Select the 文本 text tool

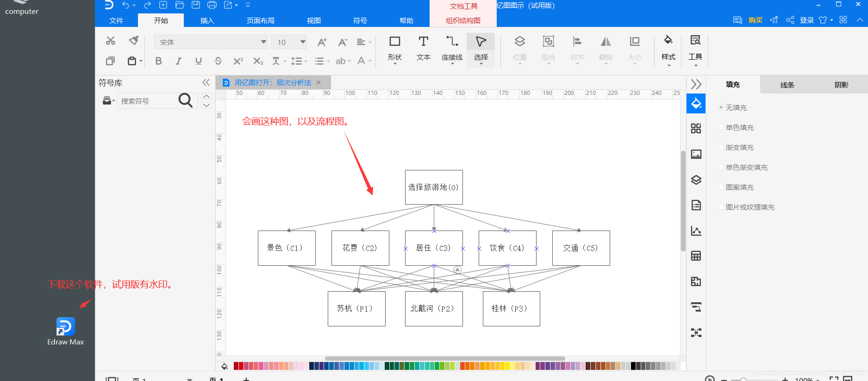(x=424, y=49)
